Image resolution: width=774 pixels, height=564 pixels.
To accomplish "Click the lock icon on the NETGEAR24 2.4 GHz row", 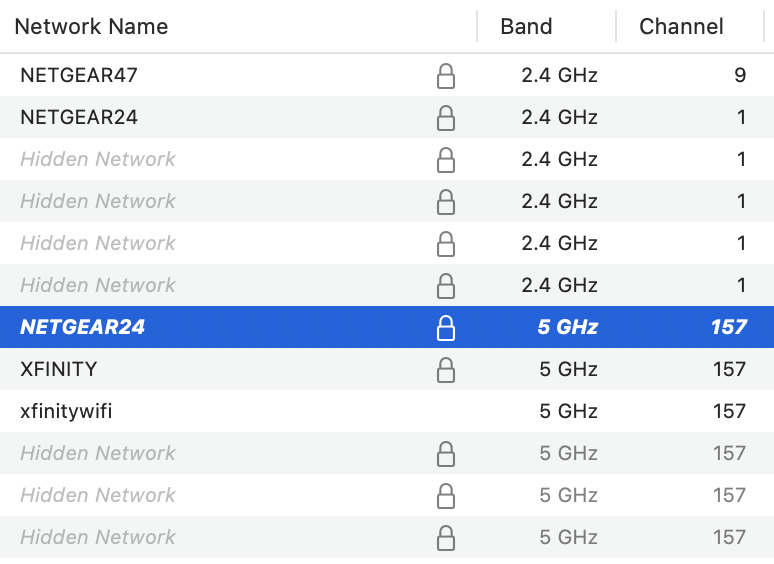I will 446,118.
